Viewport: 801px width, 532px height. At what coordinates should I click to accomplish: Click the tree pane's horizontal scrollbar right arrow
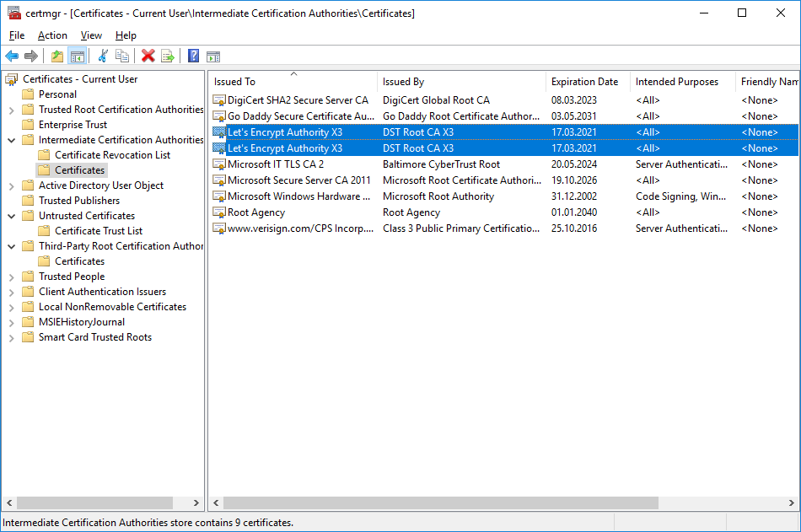tap(196, 502)
